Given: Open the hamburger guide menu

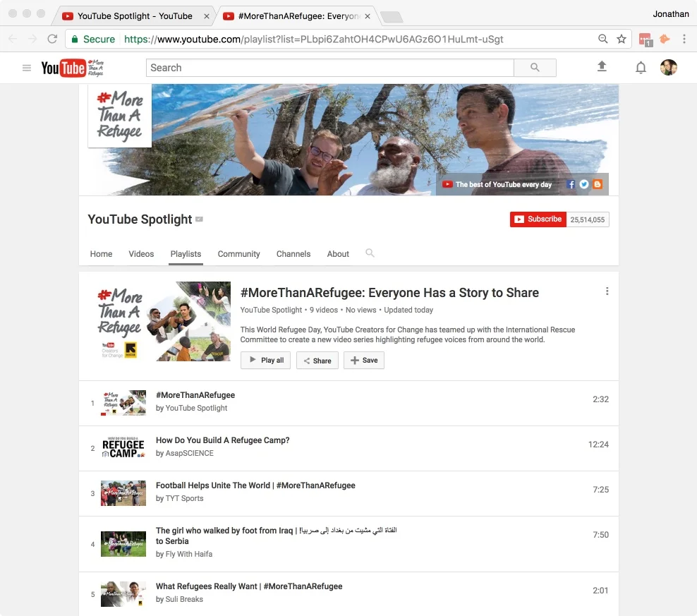Looking at the screenshot, I should click(x=27, y=68).
